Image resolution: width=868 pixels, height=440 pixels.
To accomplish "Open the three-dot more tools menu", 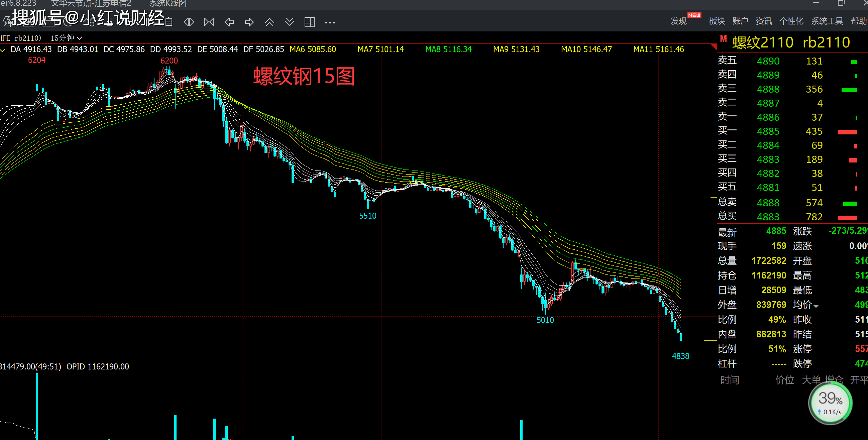I will point(330,23).
